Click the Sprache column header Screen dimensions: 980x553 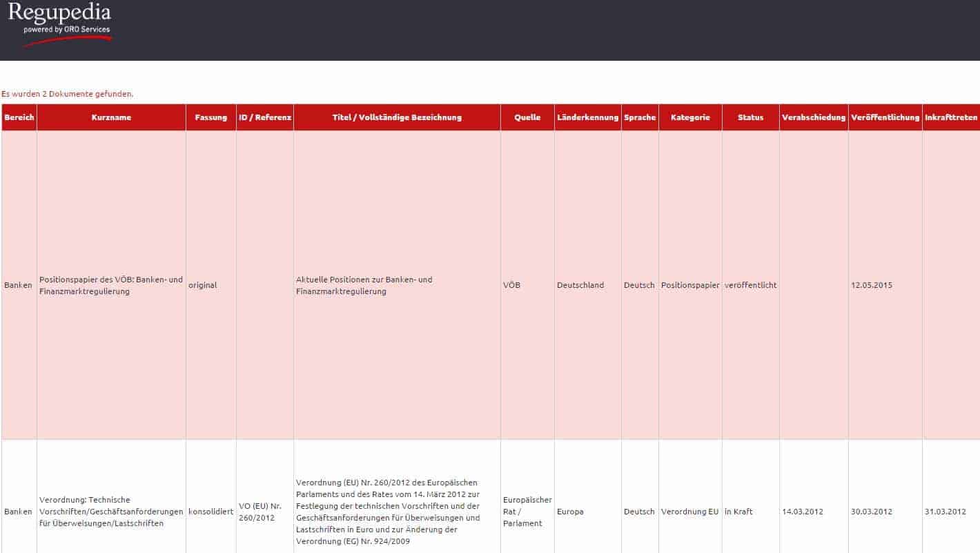coord(640,117)
